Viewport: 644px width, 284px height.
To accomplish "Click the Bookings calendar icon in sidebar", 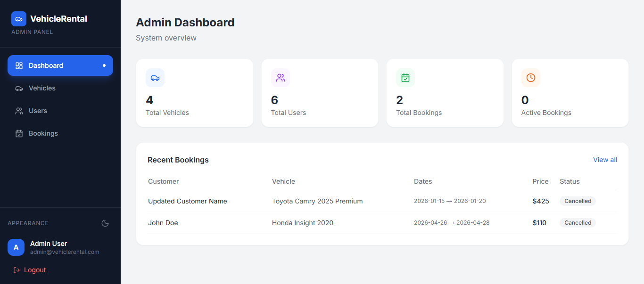I will [19, 133].
